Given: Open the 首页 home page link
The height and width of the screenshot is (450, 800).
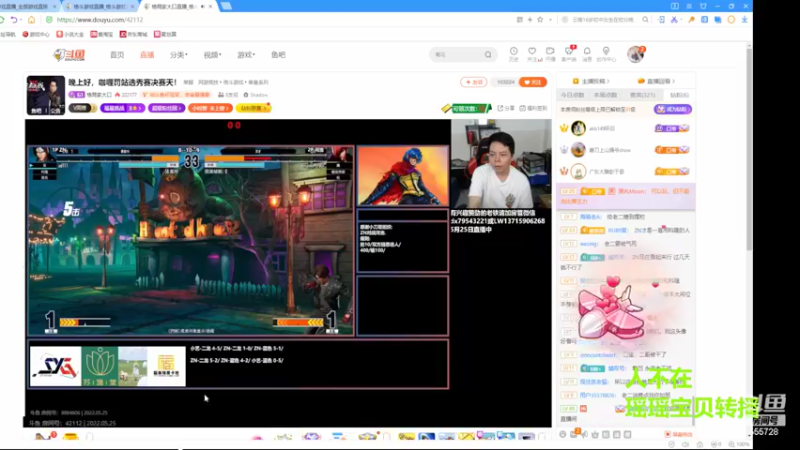Looking at the screenshot, I should click(x=117, y=55).
